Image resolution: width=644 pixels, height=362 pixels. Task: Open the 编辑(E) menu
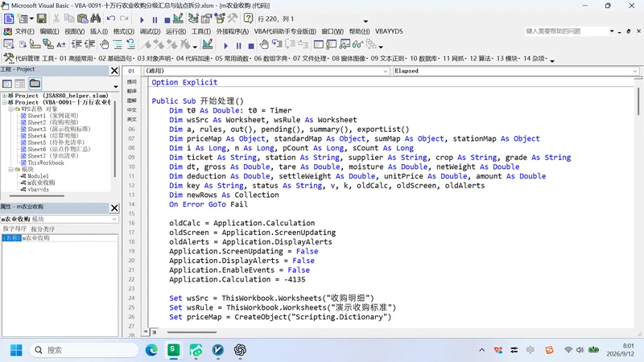(49, 31)
